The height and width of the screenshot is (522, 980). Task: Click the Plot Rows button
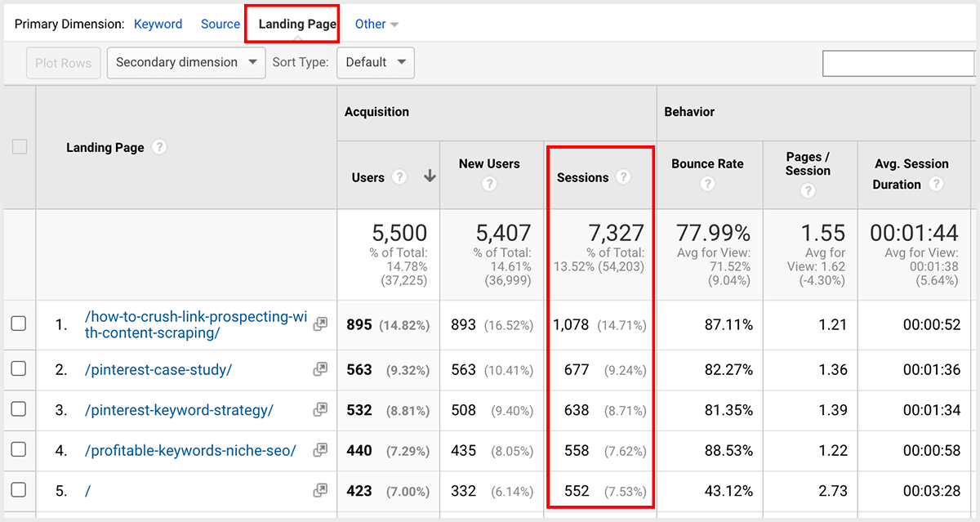[x=63, y=62]
